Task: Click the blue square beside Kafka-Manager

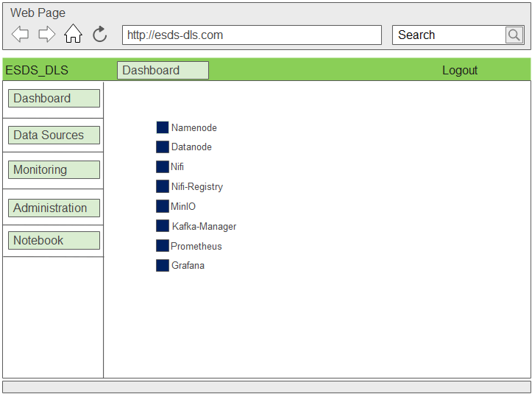Action: click(163, 226)
